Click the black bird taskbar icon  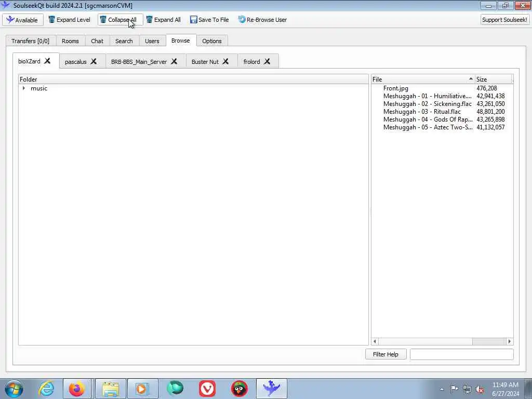point(239,389)
